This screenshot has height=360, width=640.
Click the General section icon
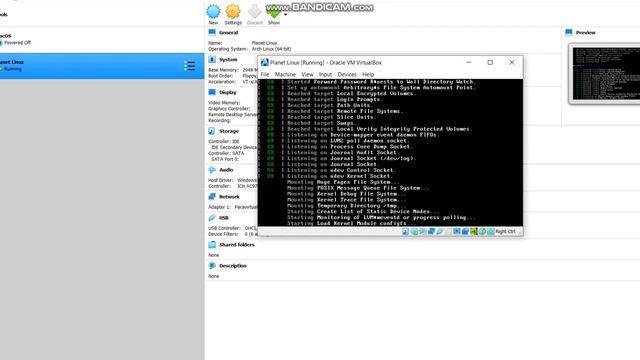(212, 32)
